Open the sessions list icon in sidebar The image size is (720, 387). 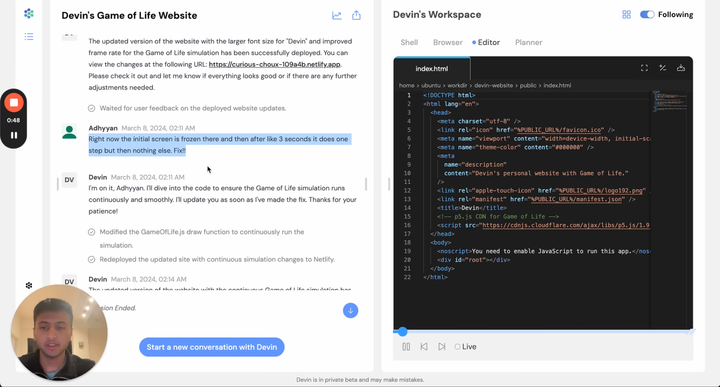(x=29, y=36)
